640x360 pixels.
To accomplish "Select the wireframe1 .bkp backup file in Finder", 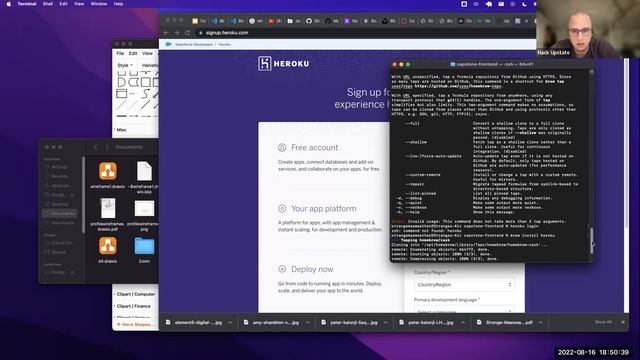I will (144, 177).
